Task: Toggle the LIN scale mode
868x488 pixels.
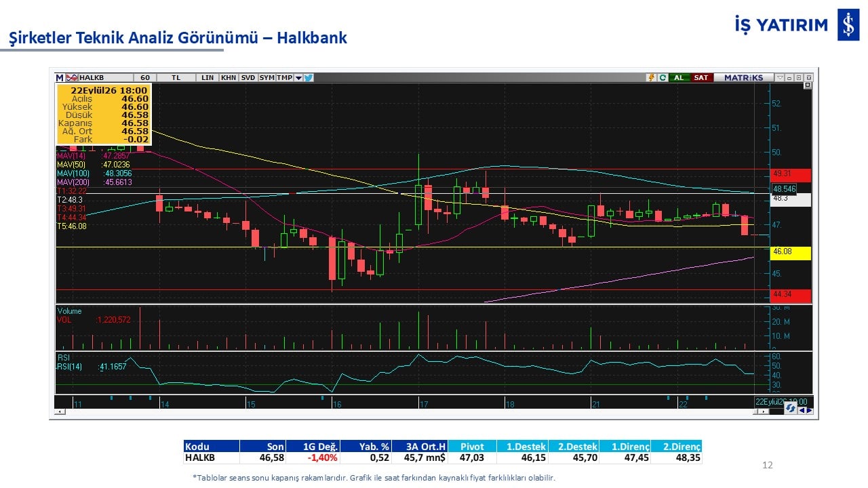Action: [208, 77]
